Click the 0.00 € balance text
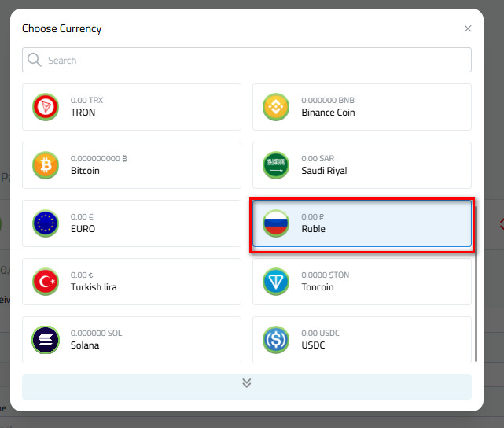This screenshot has height=428, width=504. (x=82, y=216)
